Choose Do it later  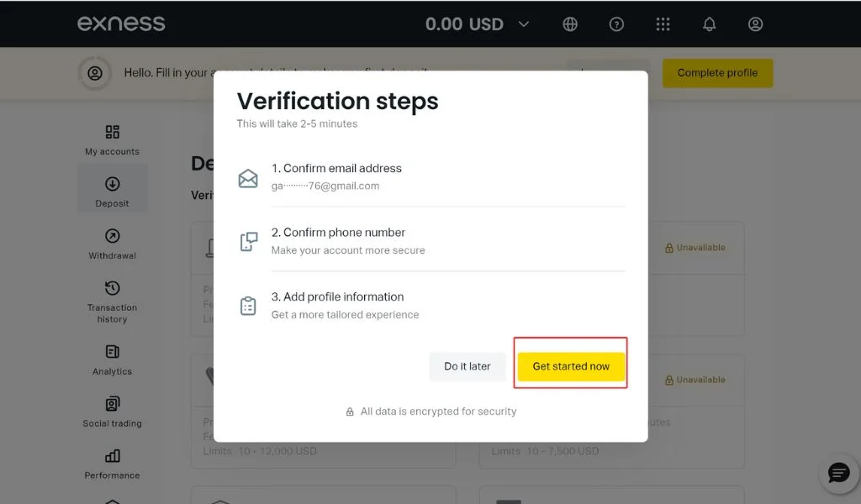click(x=467, y=366)
